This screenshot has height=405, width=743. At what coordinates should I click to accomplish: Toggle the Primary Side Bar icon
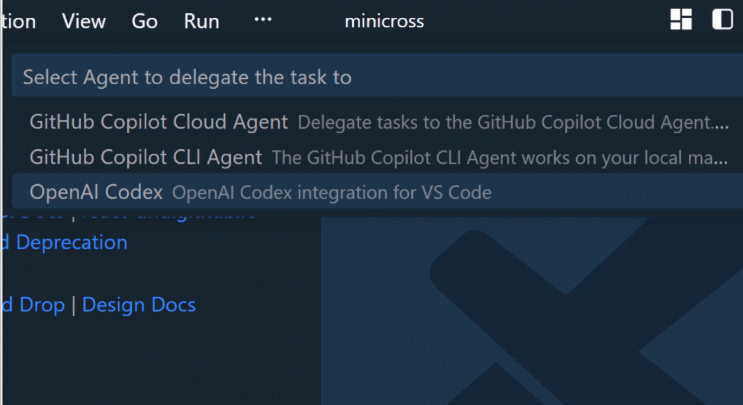723,20
